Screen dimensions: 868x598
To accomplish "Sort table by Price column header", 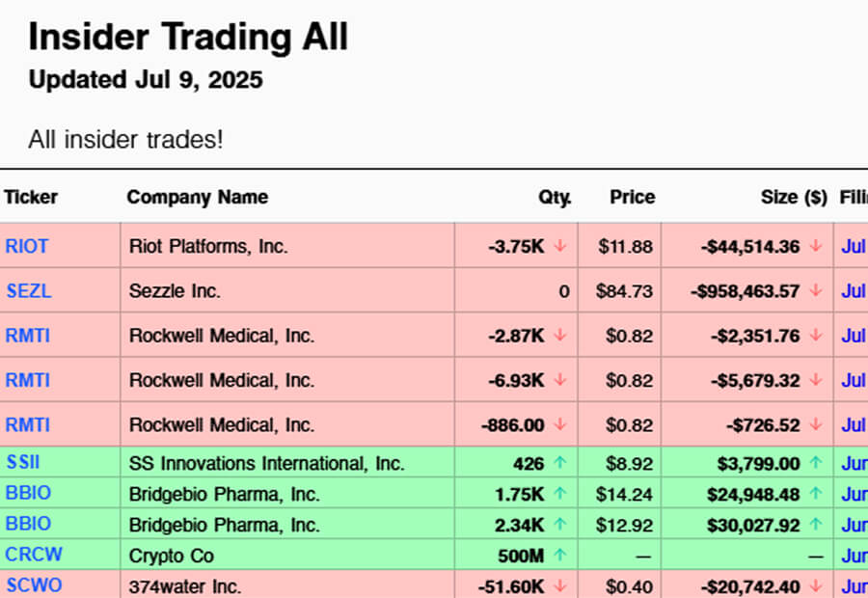I will (632, 197).
